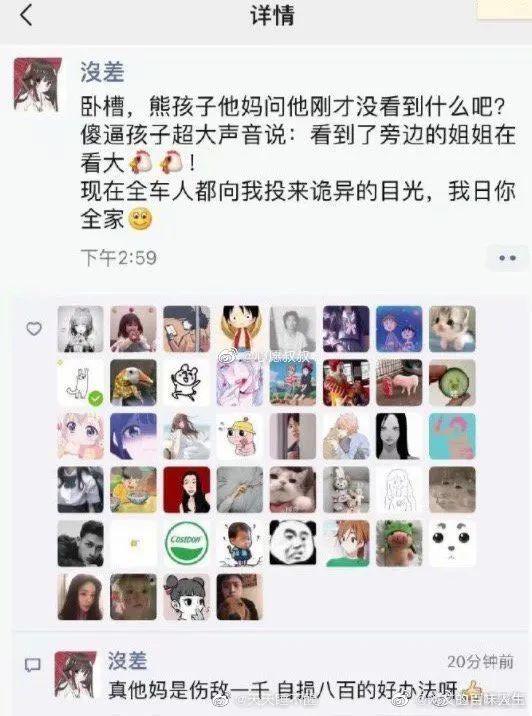Image resolution: width=532 pixels, height=716 pixels.
Task: Open cucumber slice avatar in likes
Action: tap(452, 383)
